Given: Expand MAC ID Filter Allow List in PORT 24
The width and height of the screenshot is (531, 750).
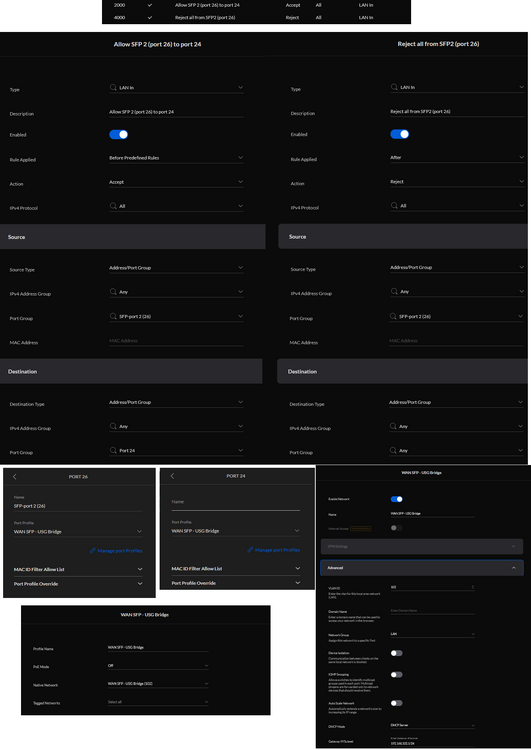Looking at the screenshot, I should coord(236,569).
